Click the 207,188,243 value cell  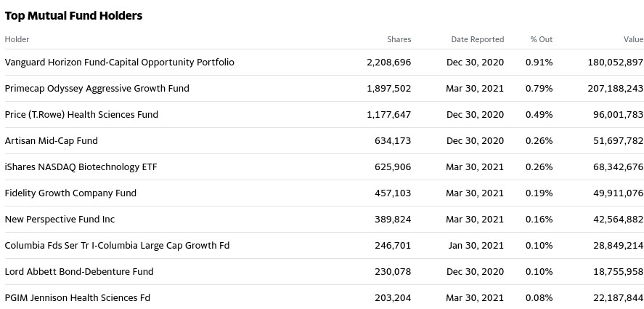click(615, 89)
